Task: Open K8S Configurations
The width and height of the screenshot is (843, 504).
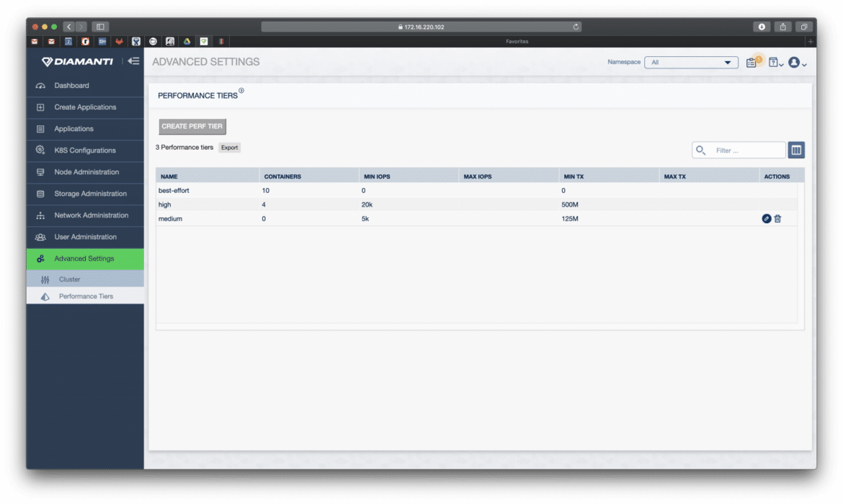Action: tap(85, 150)
